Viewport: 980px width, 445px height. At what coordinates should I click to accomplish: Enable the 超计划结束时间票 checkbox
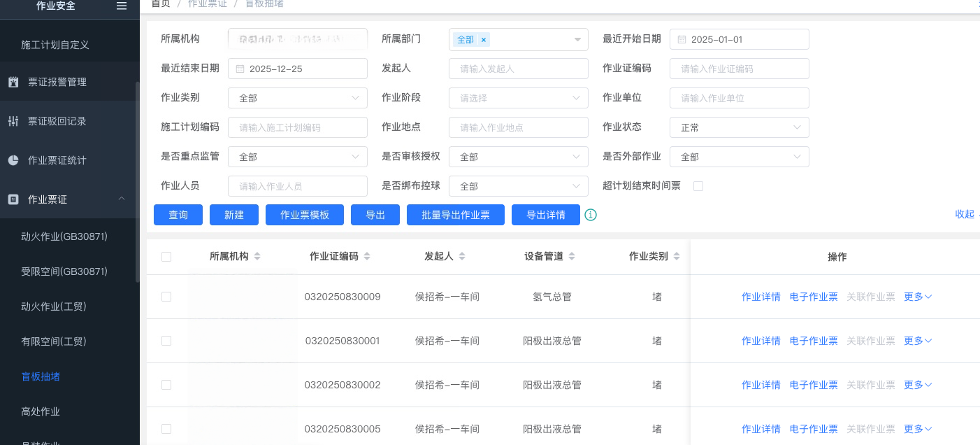[698, 186]
